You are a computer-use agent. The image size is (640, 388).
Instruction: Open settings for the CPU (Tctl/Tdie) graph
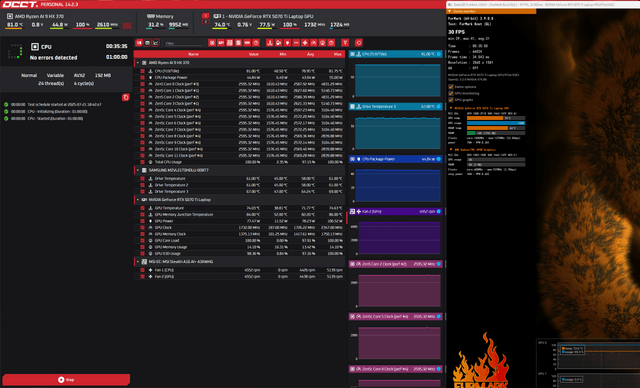point(439,54)
